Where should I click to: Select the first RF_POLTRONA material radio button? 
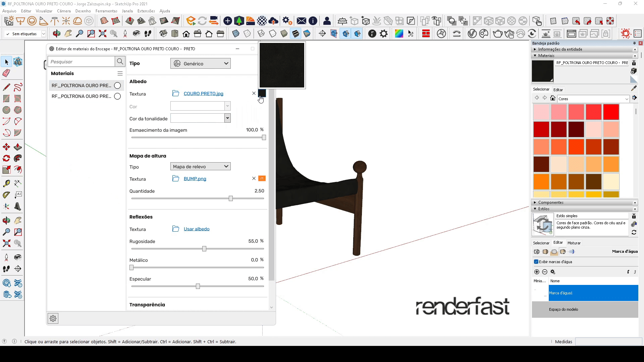click(x=117, y=85)
